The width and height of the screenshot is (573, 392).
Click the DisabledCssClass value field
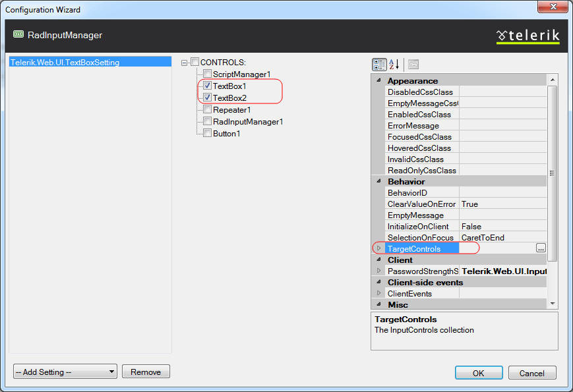point(503,92)
